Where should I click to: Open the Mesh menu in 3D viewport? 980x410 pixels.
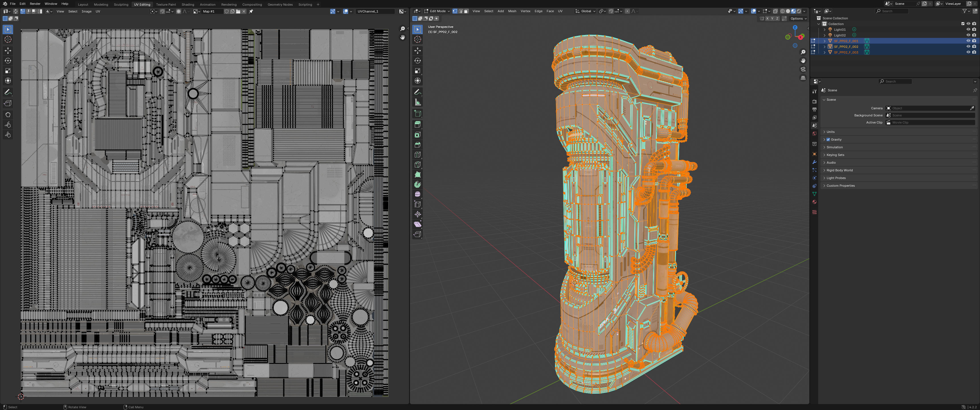point(512,11)
